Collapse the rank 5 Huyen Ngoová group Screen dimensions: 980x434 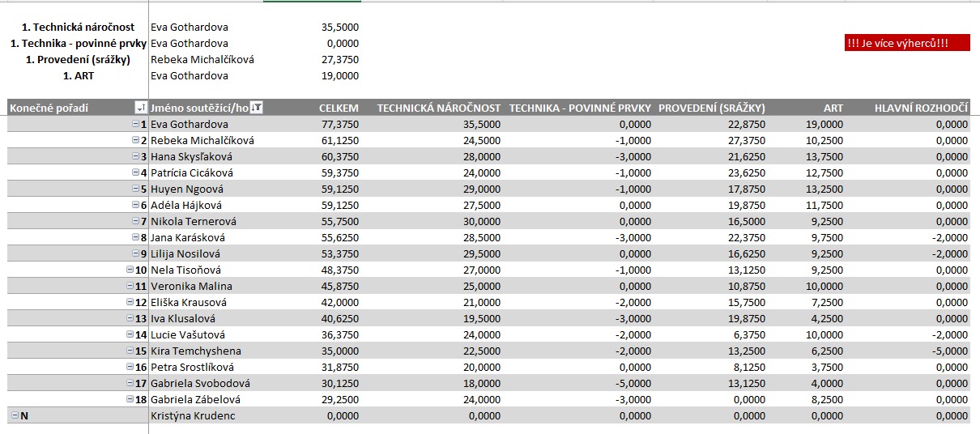click(135, 189)
